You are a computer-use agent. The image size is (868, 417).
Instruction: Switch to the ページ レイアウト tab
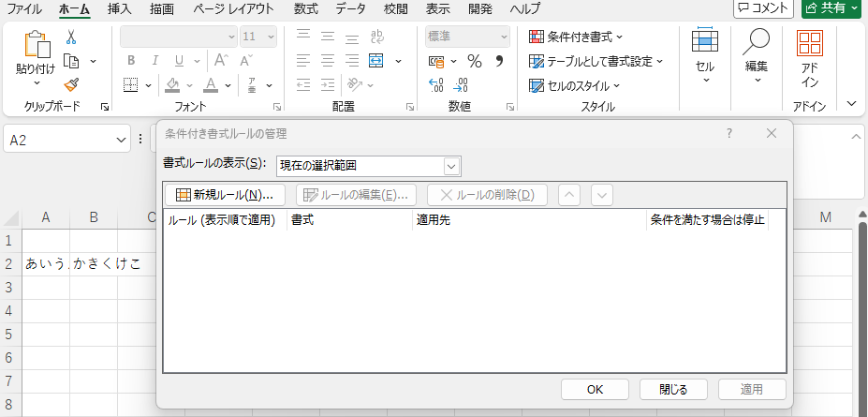(x=233, y=8)
